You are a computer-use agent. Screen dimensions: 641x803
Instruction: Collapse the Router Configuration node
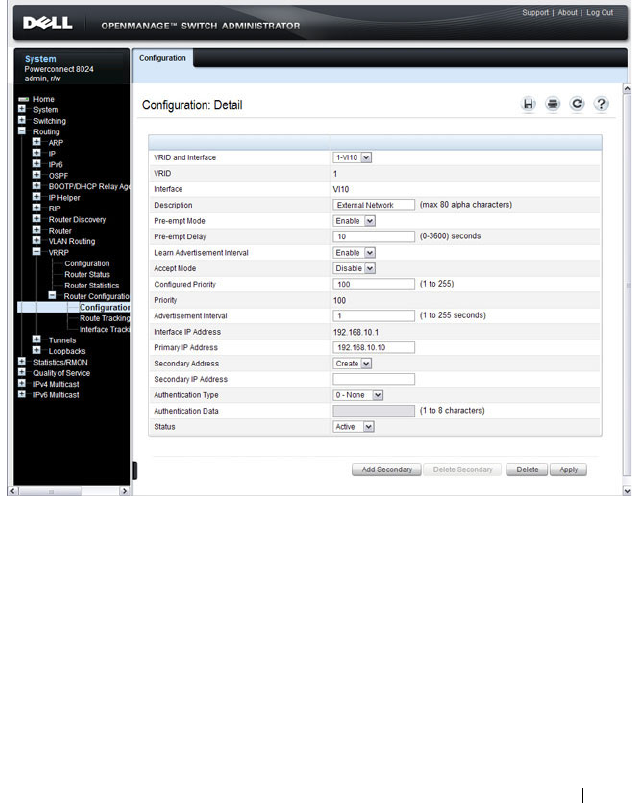pos(52,295)
